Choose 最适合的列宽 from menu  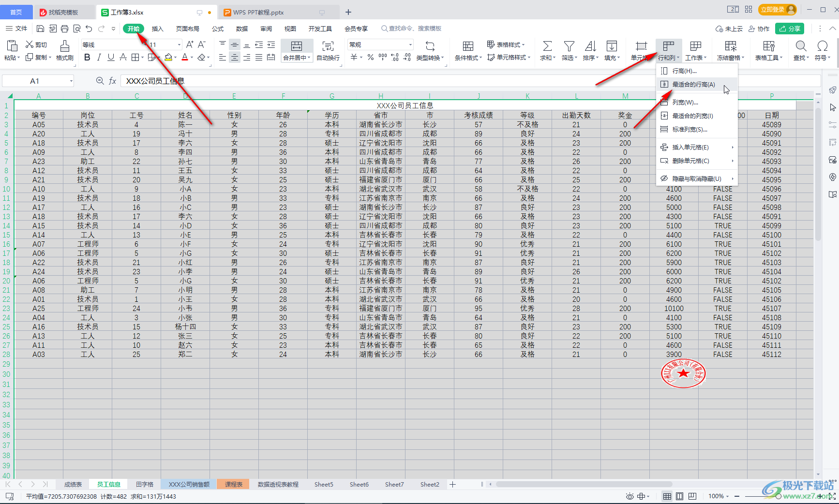coord(697,116)
